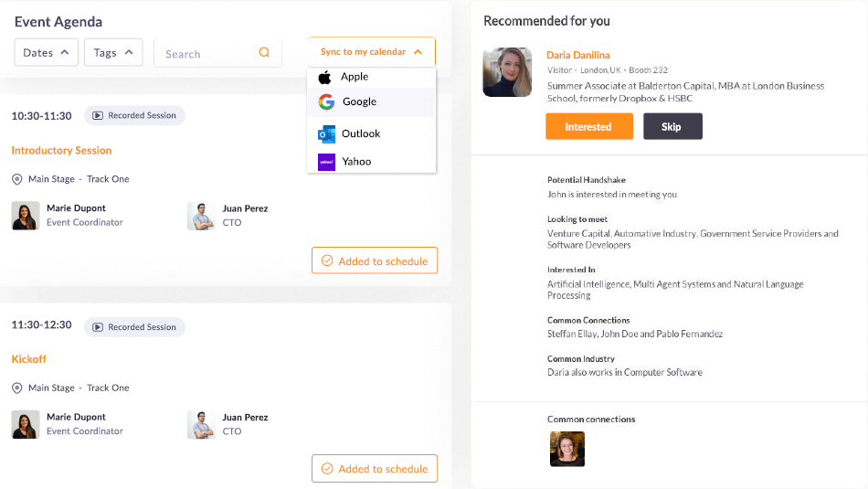
Task: Open the common connection photo thumbnail
Action: pyautogui.click(x=566, y=450)
